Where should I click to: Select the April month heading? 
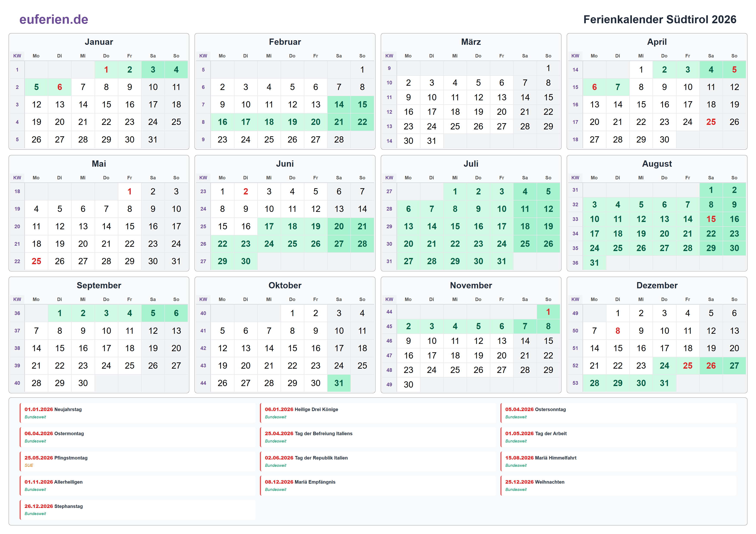[x=657, y=42]
